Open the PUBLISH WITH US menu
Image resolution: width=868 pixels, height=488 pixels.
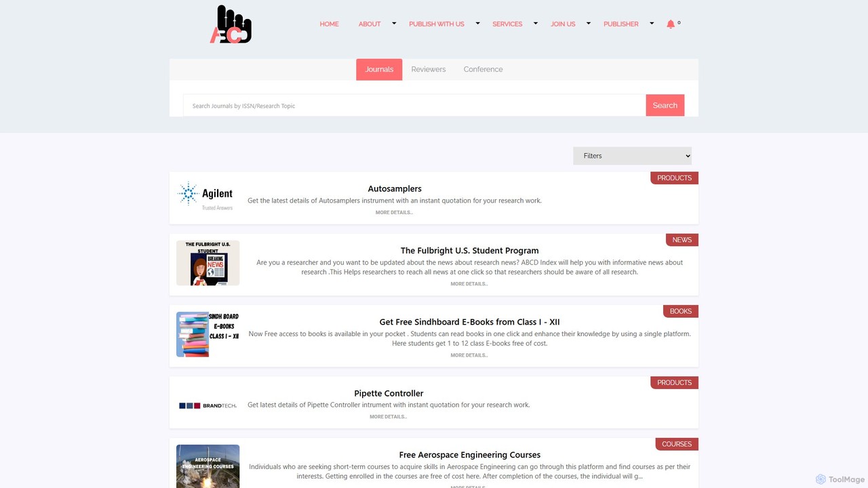click(x=437, y=24)
